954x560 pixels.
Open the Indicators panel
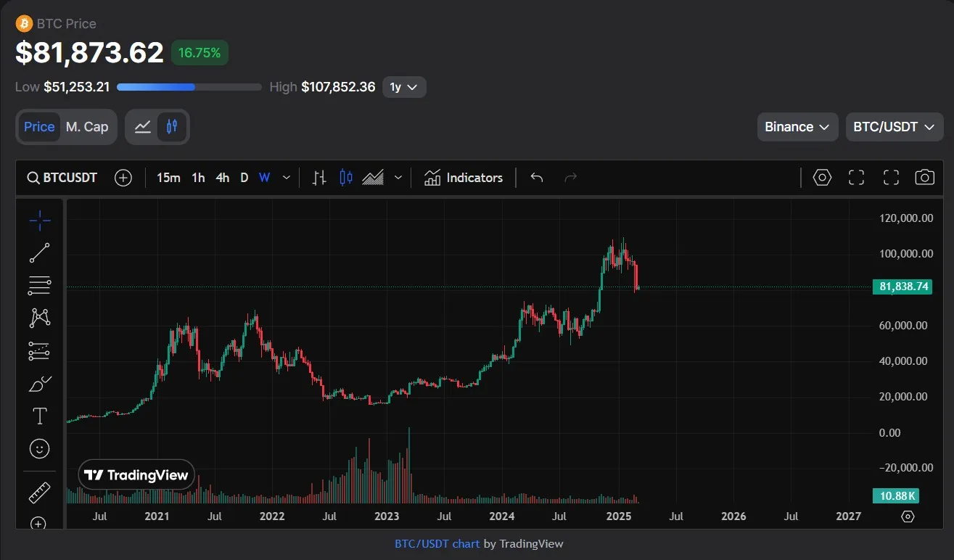464,178
